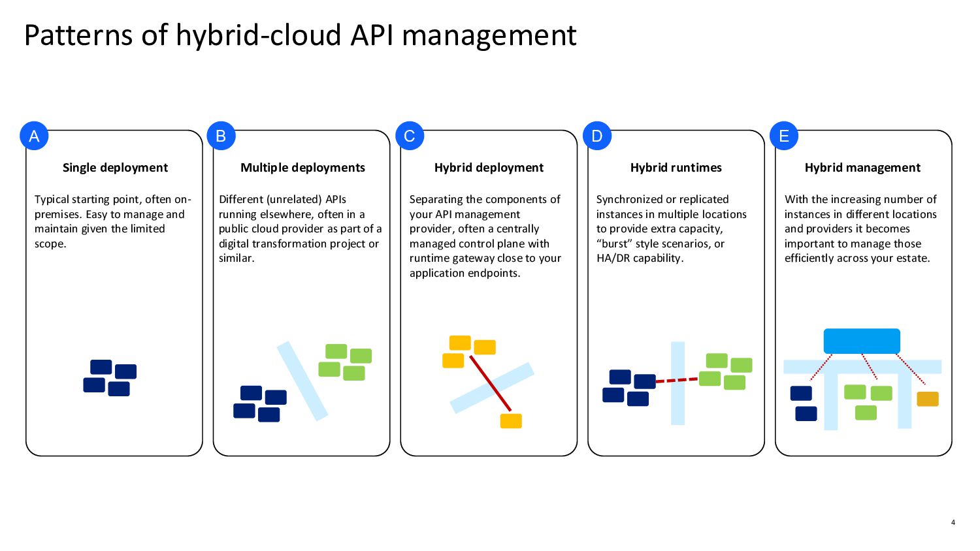Click the light blue diagonal bar in card B
Screen dimensions: 980x551
point(302,381)
